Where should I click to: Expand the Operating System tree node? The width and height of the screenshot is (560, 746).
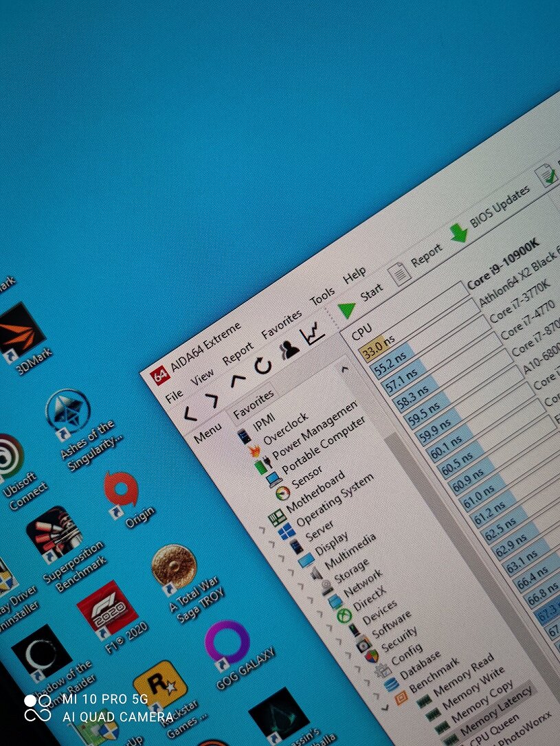(271, 543)
